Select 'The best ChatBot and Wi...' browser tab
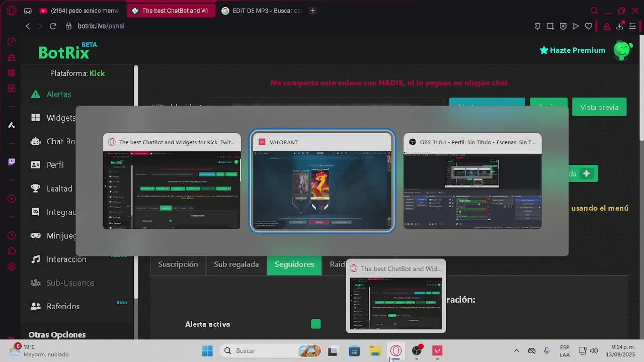The image size is (644, 362). click(x=170, y=11)
